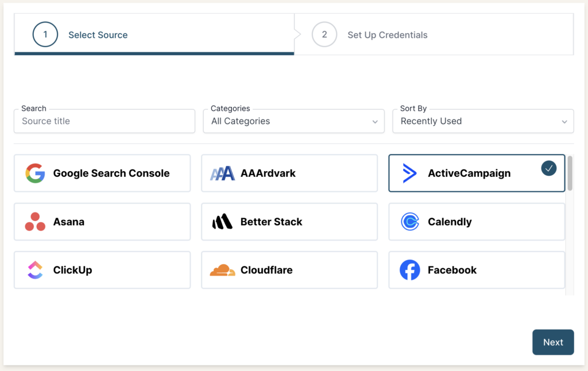This screenshot has width=588, height=371.
Task: Select the Cloudflare cloud icon
Action: pyautogui.click(x=223, y=270)
